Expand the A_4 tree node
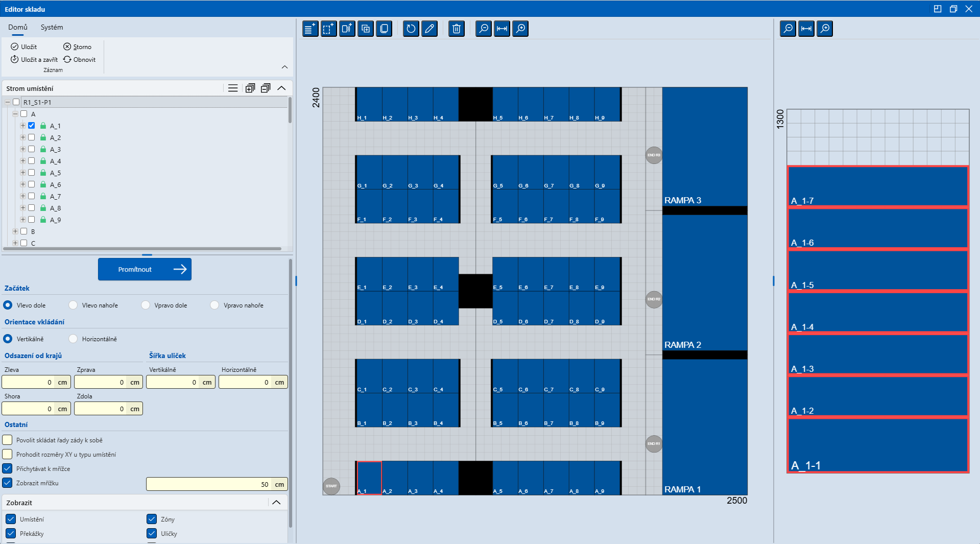The height and width of the screenshot is (544, 980). pos(22,161)
